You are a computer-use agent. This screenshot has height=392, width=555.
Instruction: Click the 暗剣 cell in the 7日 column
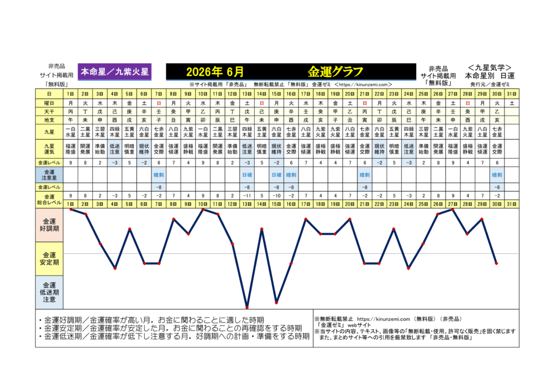[159, 175]
